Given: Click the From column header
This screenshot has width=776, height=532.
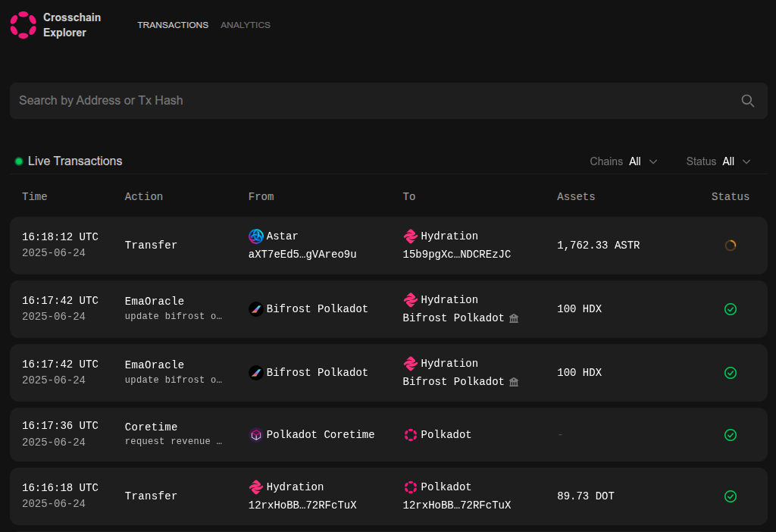Looking at the screenshot, I should pyautogui.click(x=261, y=196).
